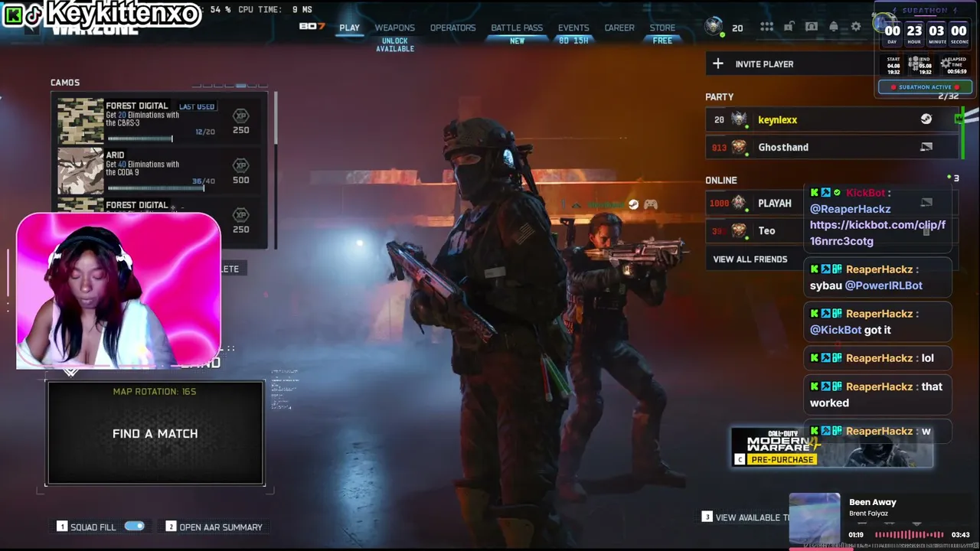Click the Steam platform icon on keynlexx row
Image resolution: width=980 pixels, height=551 pixels.
[x=926, y=119]
